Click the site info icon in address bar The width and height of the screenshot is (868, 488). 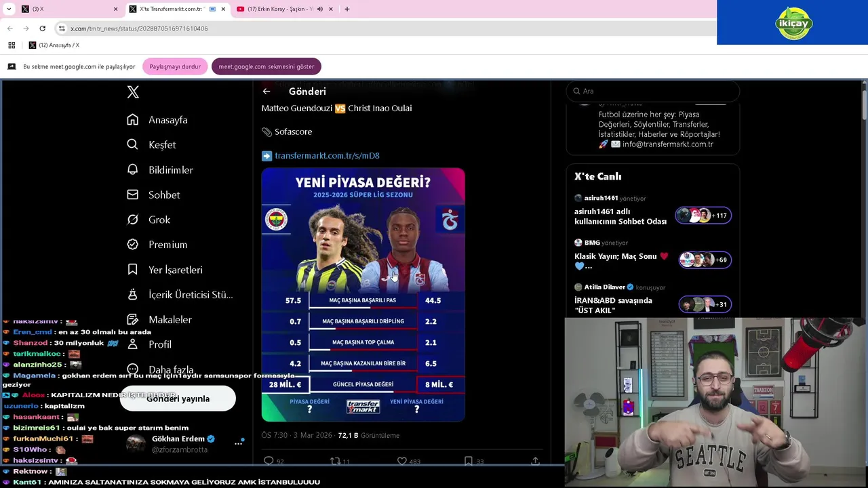tap(62, 28)
